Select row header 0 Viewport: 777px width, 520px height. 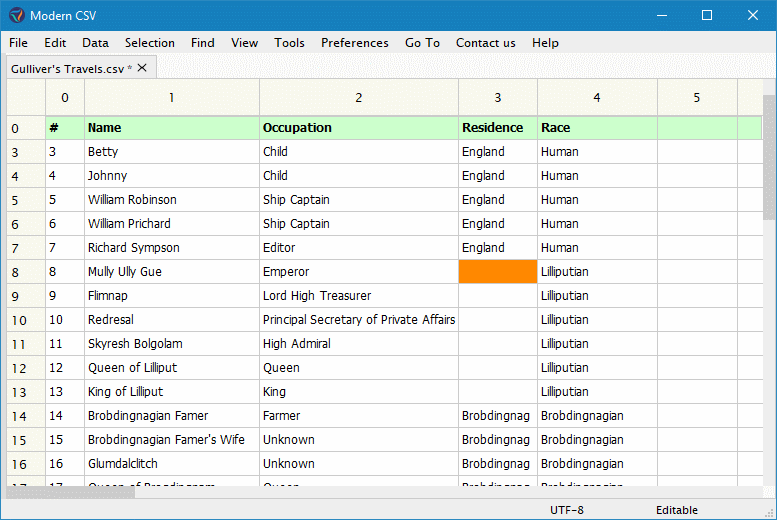pos(26,128)
